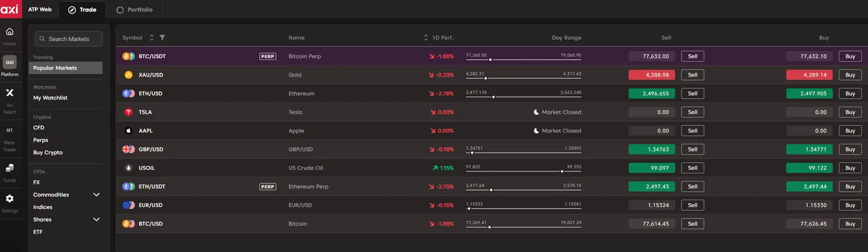Click the AAPL Apple logo icon
868x252 pixels.
[128, 130]
